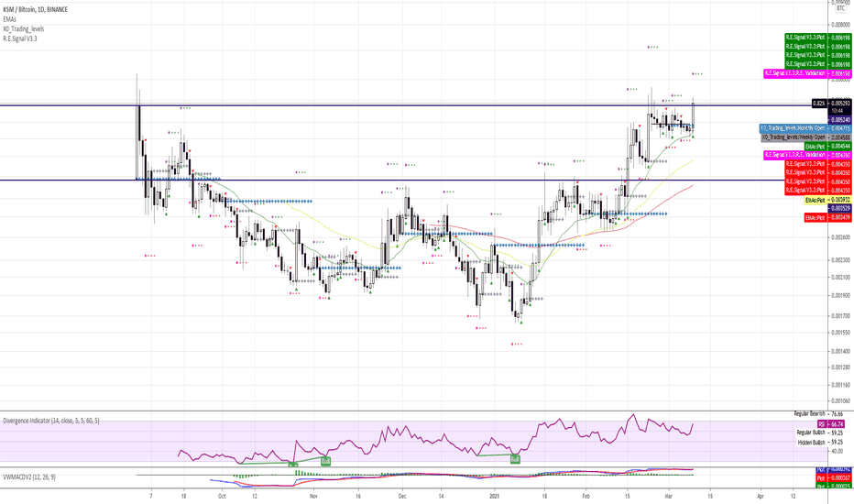Click the upper magenta R.E. Validation 0.006198 label
This screenshot has width=854, height=504.
tap(806, 73)
